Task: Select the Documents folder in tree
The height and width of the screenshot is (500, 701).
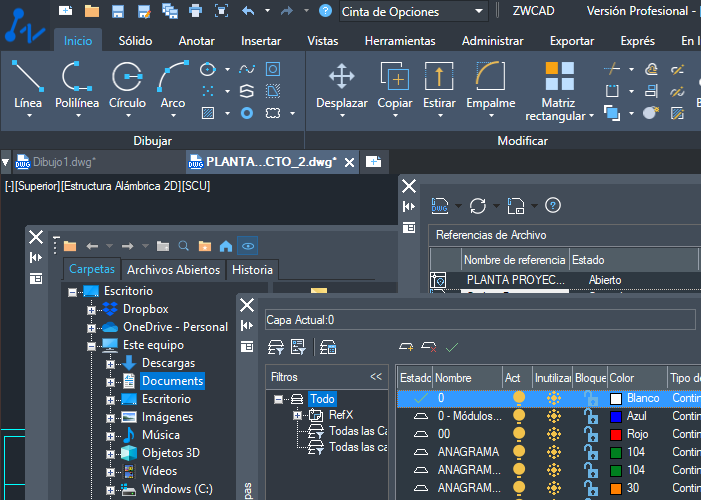Action: 172,381
